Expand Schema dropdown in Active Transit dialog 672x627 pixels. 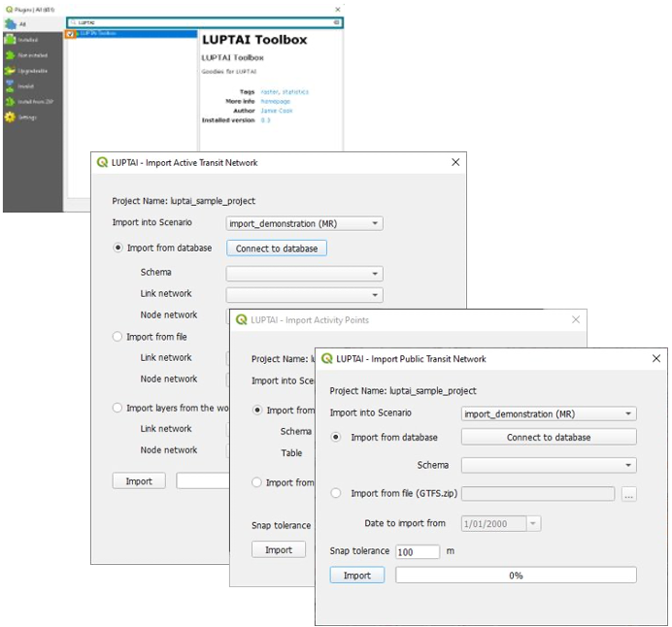click(x=304, y=274)
